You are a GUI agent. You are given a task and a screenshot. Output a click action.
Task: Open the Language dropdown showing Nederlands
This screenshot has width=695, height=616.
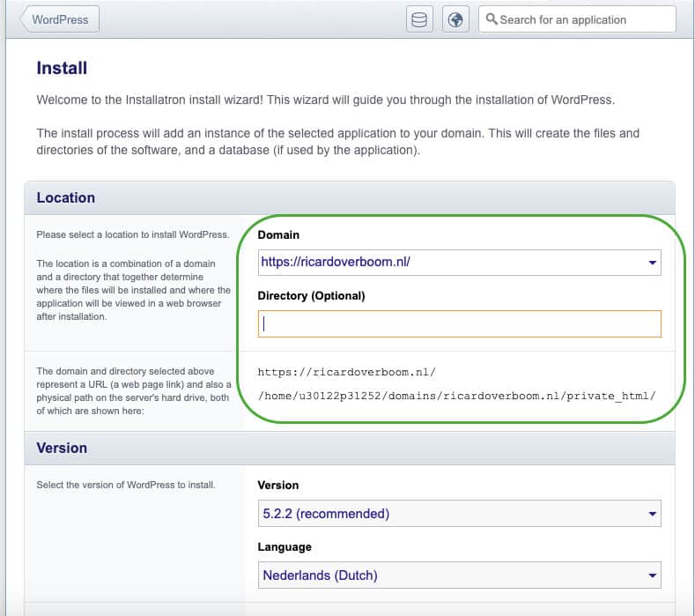tap(459, 575)
